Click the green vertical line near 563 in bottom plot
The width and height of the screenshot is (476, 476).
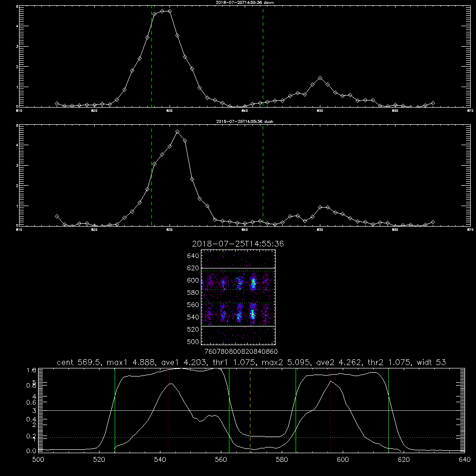(x=229, y=410)
